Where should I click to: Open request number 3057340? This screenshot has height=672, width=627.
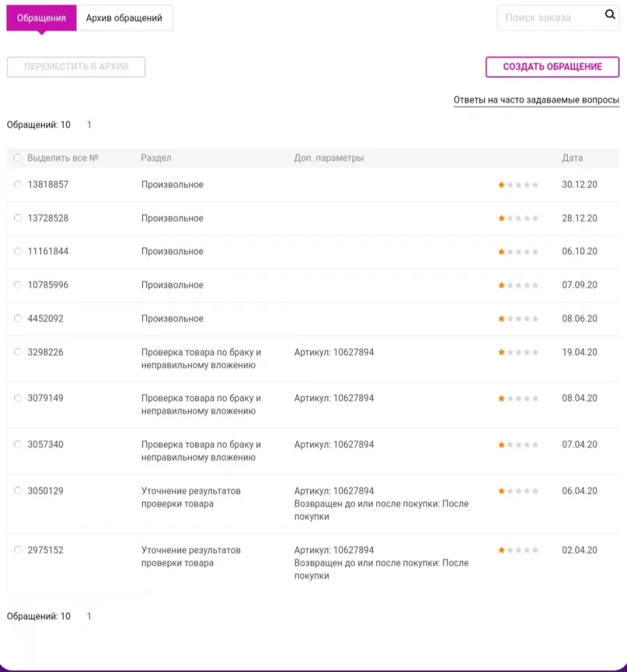pos(45,444)
